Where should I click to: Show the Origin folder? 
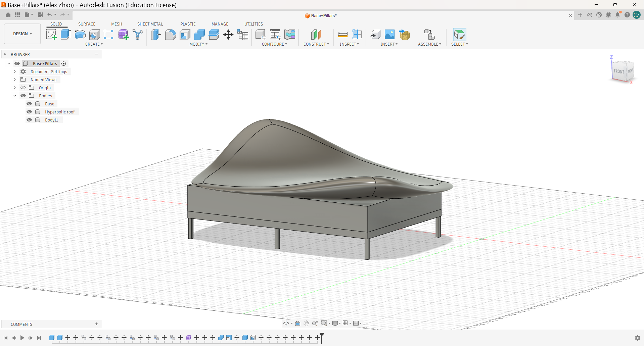[x=23, y=88]
